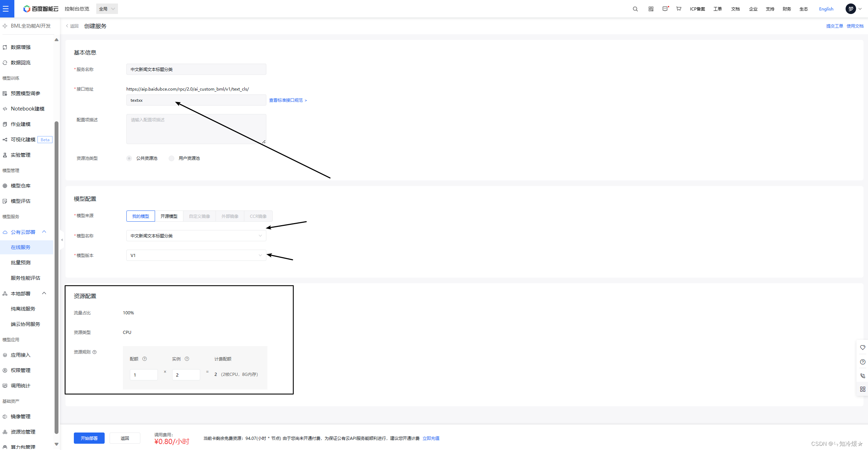The image size is (868, 450).
Task: Open the 支持 menu
Action: pos(770,9)
